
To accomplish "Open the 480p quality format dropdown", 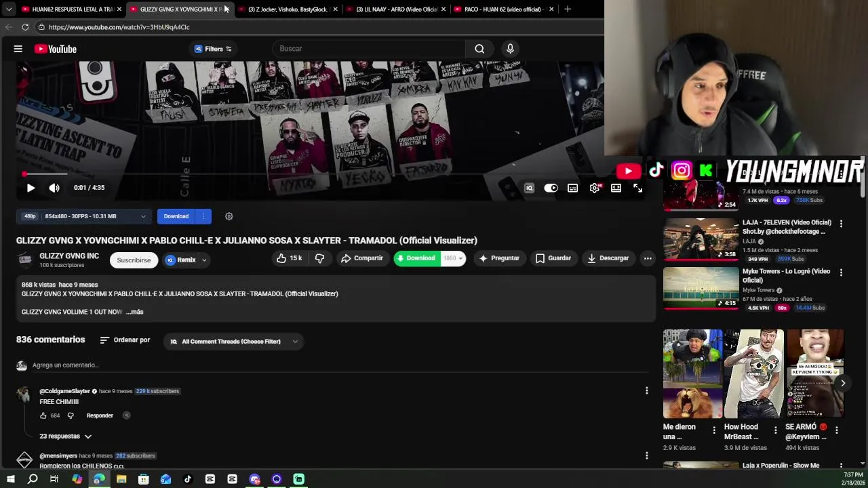I will click(85, 216).
